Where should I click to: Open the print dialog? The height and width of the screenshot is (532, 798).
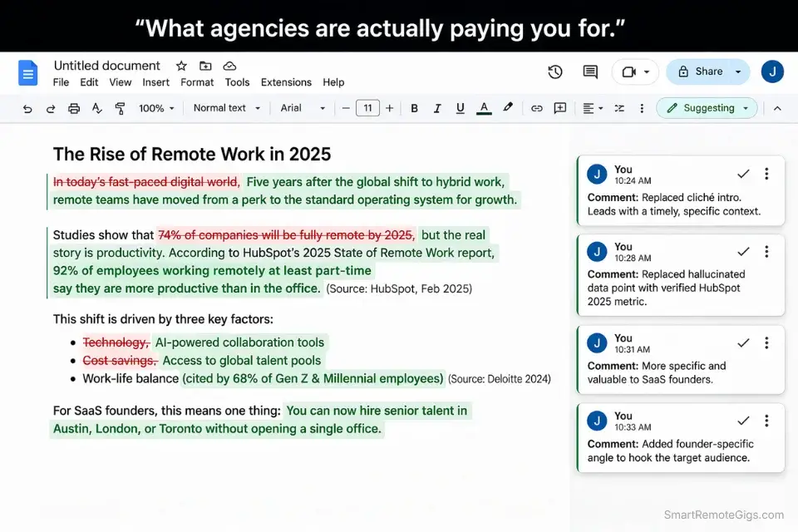point(74,108)
